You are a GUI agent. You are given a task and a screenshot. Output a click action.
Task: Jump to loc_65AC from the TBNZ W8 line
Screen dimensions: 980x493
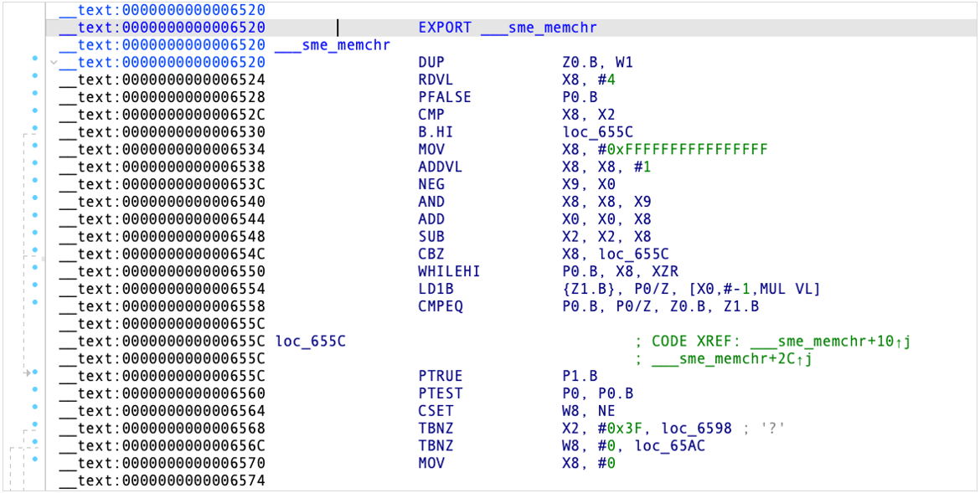[670, 446]
